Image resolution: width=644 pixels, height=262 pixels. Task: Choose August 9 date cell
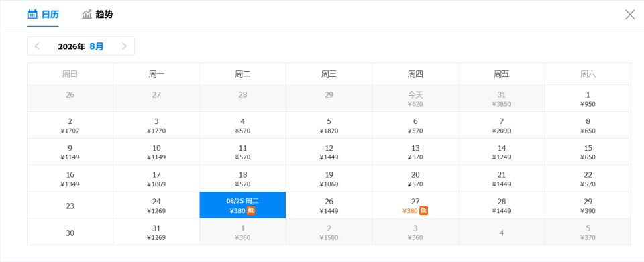click(70, 151)
